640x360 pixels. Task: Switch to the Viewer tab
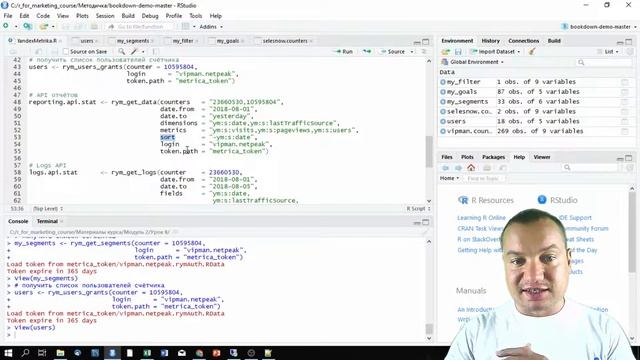542,157
